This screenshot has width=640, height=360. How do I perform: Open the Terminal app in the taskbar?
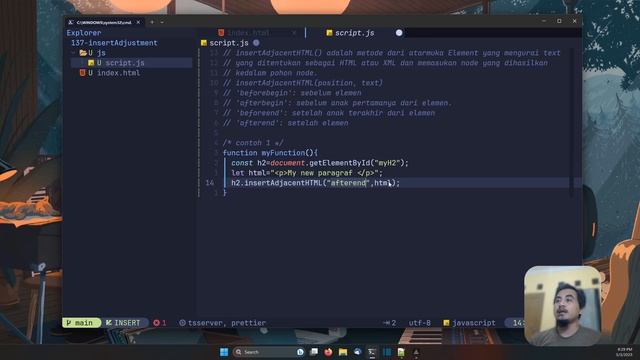click(372, 352)
